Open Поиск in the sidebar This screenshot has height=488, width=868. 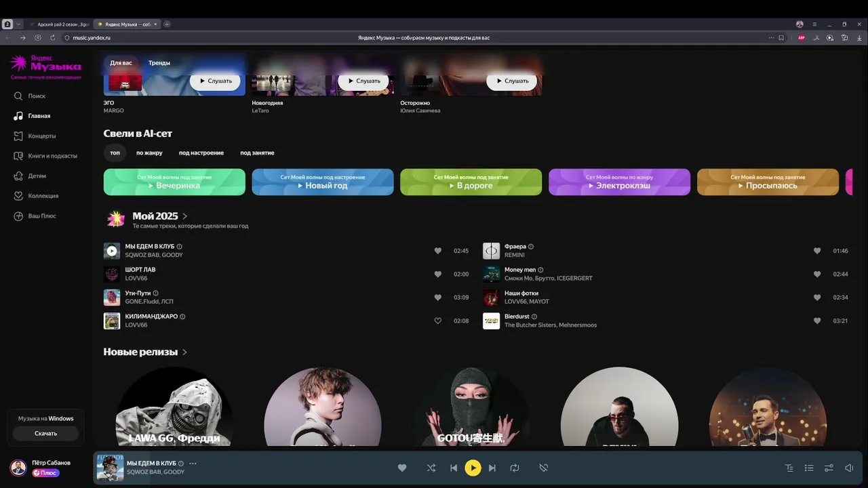tap(30, 96)
